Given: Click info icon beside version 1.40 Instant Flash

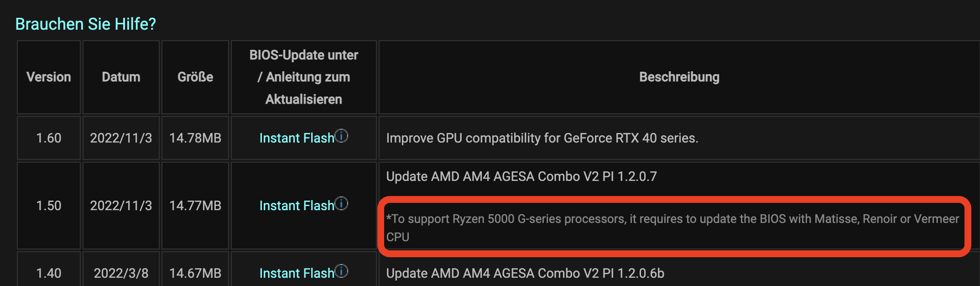Looking at the screenshot, I should pyautogui.click(x=342, y=271).
